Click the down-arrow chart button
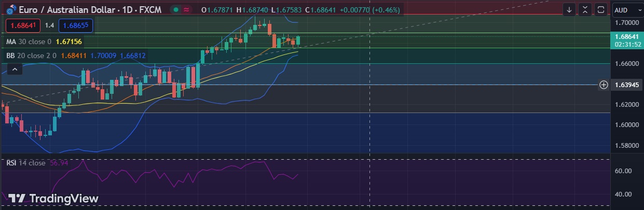Image resolution: width=644 pixels, height=210 pixels. pyautogui.click(x=570, y=9)
